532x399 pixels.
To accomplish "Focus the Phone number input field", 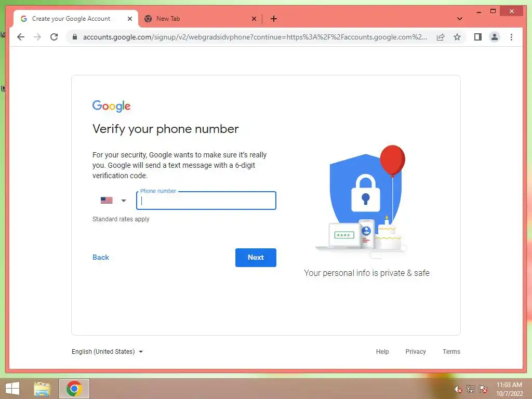I will pyautogui.click(x=206, y=201).
